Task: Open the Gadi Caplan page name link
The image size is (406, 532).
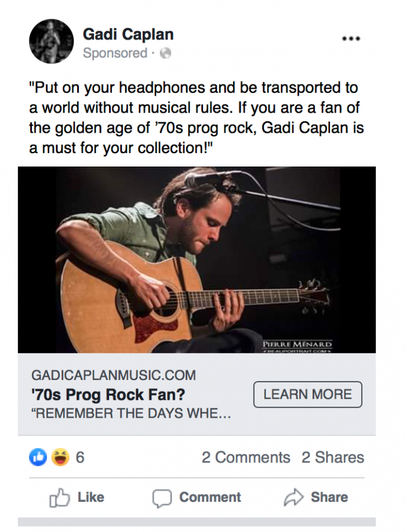Action: (128, 34)
